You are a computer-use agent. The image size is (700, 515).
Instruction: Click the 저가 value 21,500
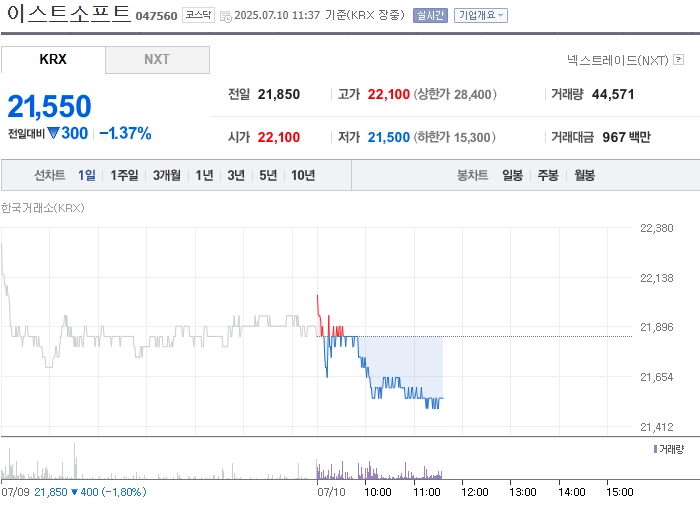[388, 137]
